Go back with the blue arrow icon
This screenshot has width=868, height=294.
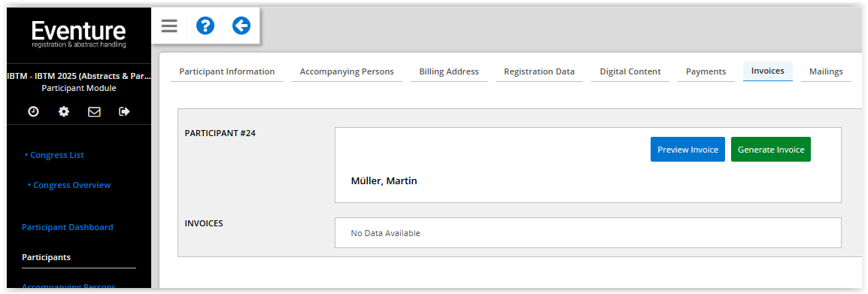click(241, 26)
